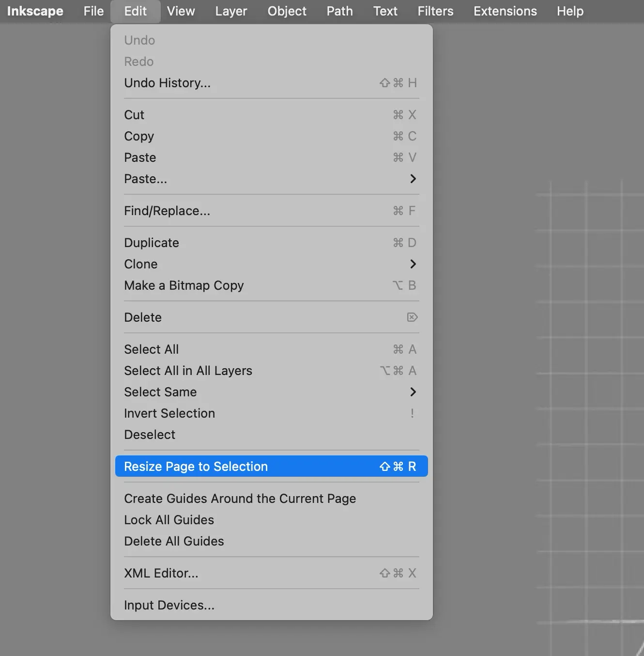Choose Resize Page to Selection
The height and width of the screenshot is (656, 644).
(x=196, y=467)
